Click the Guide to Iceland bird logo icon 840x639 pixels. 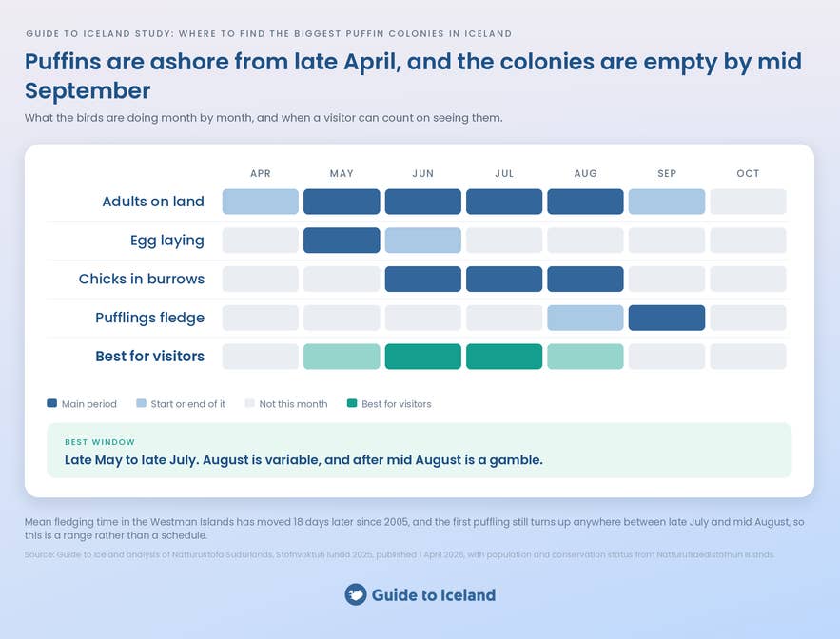point(356,594)
